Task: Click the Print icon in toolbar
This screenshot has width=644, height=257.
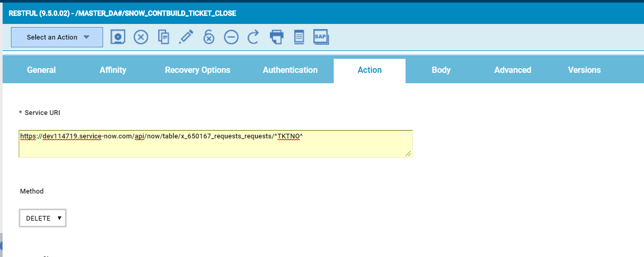Action: pos(276,37)
